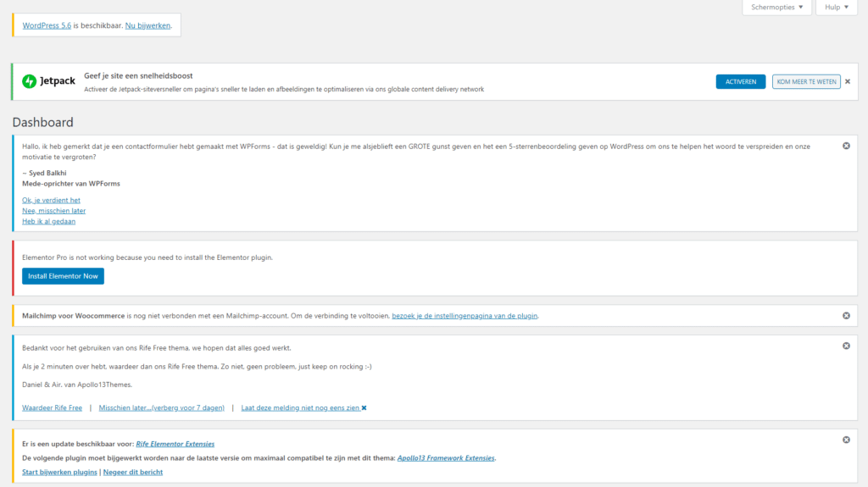Click the 'Nee, misschien later' link
The image size is (868, 487).
click(x=53, y=211)
